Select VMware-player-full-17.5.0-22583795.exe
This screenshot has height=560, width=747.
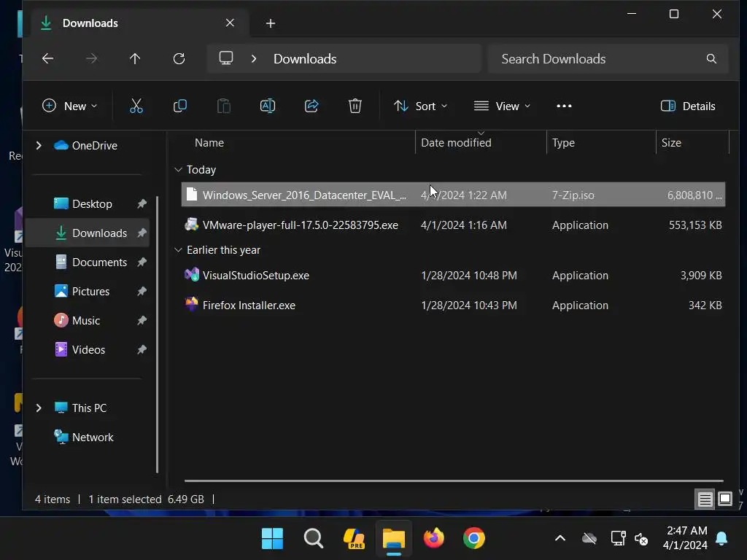click(x=453, y=225)
